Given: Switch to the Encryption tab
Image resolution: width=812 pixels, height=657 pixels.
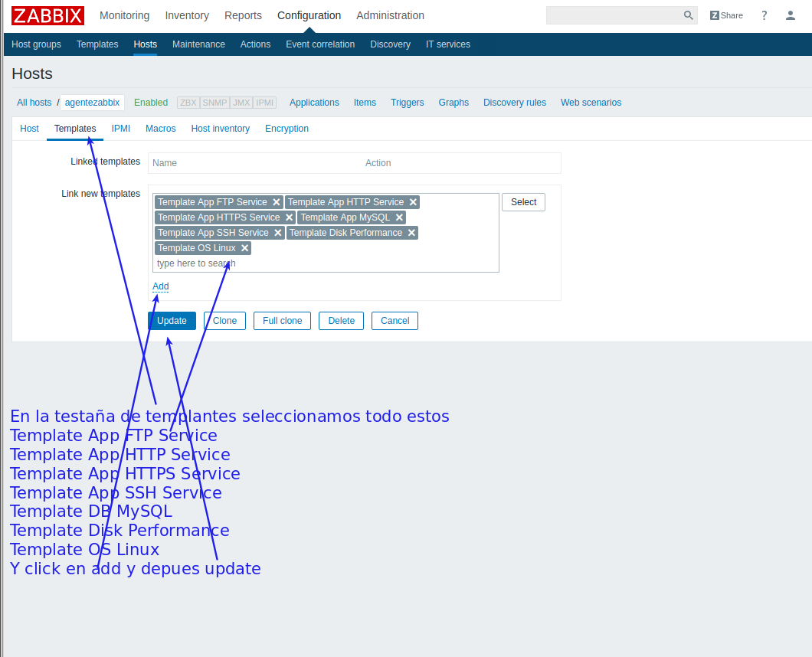Looking at the screenshot, I should click(x=287, y=129).
